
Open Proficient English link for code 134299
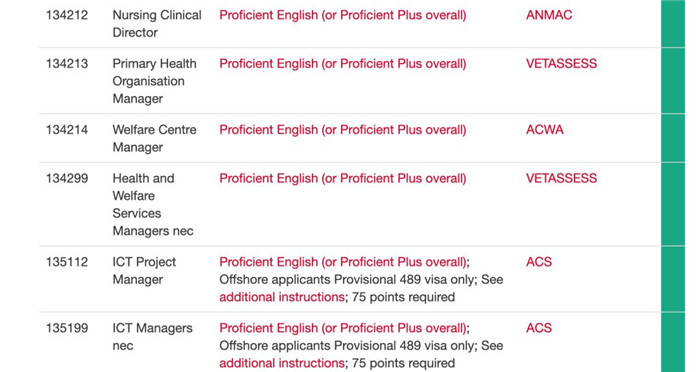[x=342, y=179]
